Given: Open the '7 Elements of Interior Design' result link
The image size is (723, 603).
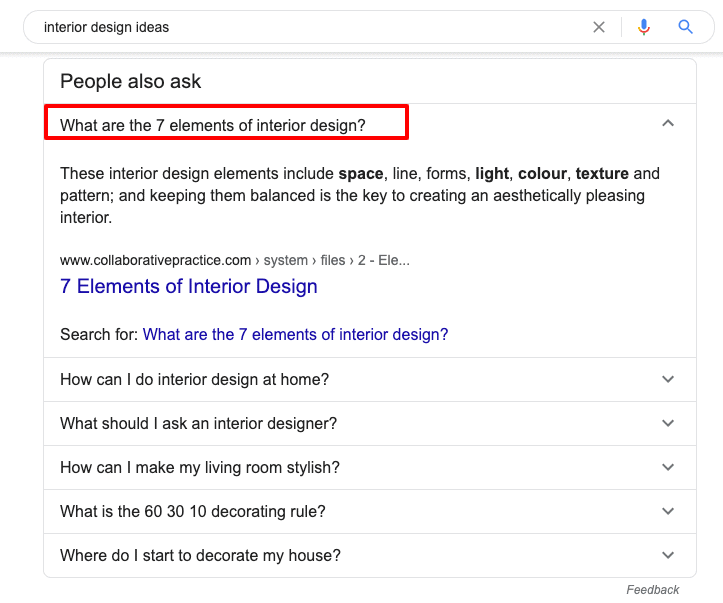Looking at the screenshot, I should [189, 286].
